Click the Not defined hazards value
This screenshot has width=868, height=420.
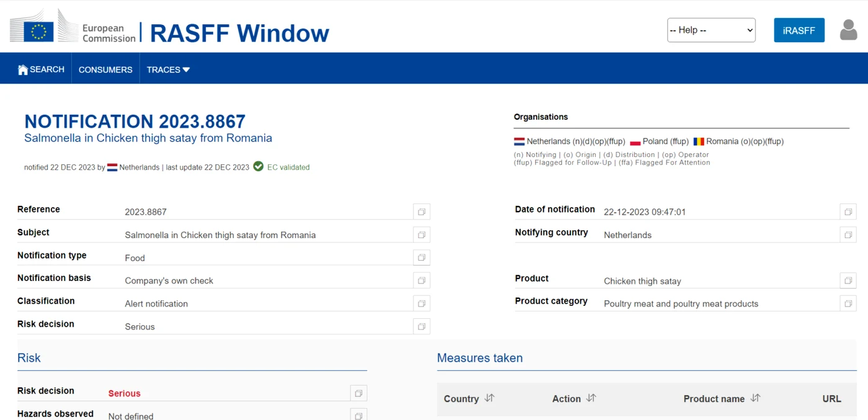click(131, 416)
